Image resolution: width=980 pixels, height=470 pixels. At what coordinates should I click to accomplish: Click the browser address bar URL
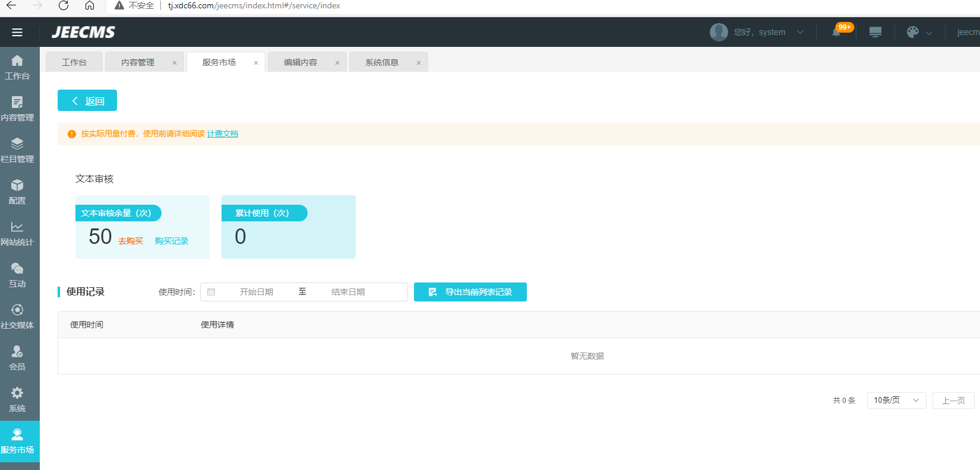coord(254,5)
